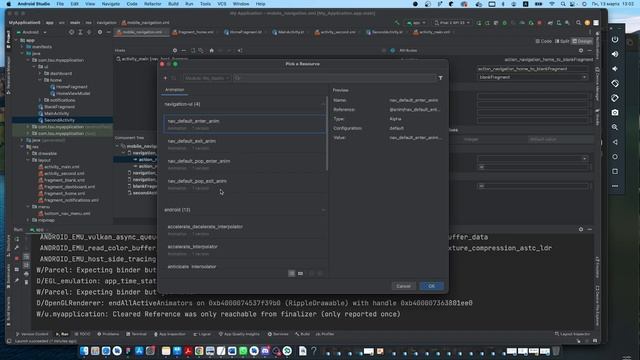
Task: Select accelerate_decelerate_interpolator resource
Action: [x=244, y=230]
